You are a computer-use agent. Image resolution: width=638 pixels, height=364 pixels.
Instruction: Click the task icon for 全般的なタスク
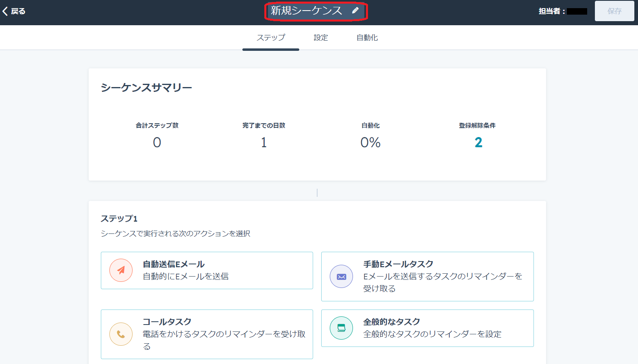click(x=342, y=328)
